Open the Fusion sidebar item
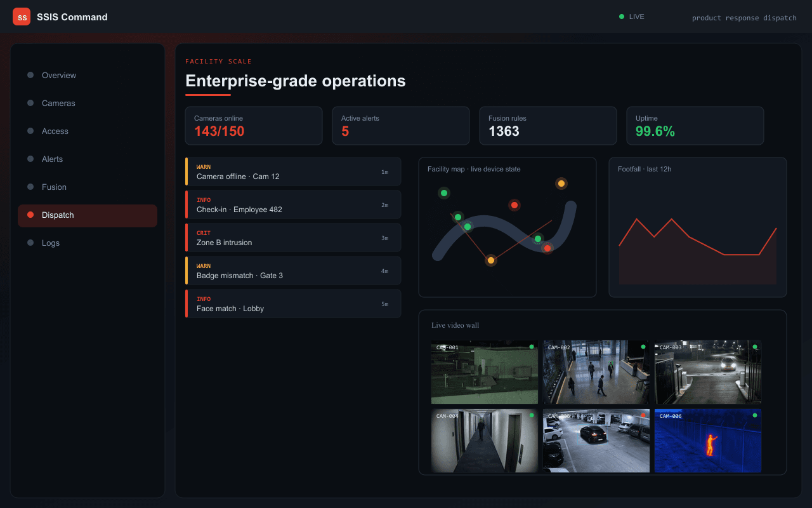 (88, 187)
